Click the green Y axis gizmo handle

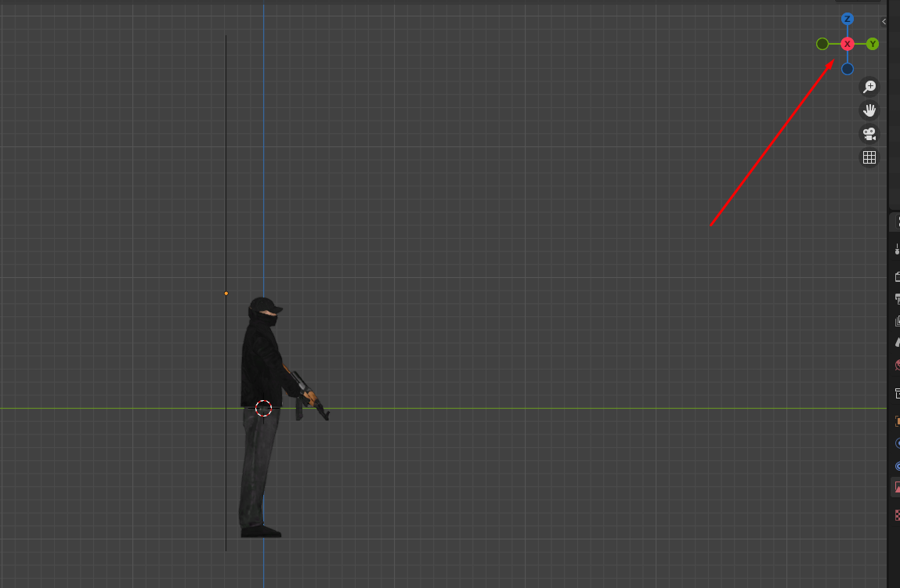(x=873, y=44)
